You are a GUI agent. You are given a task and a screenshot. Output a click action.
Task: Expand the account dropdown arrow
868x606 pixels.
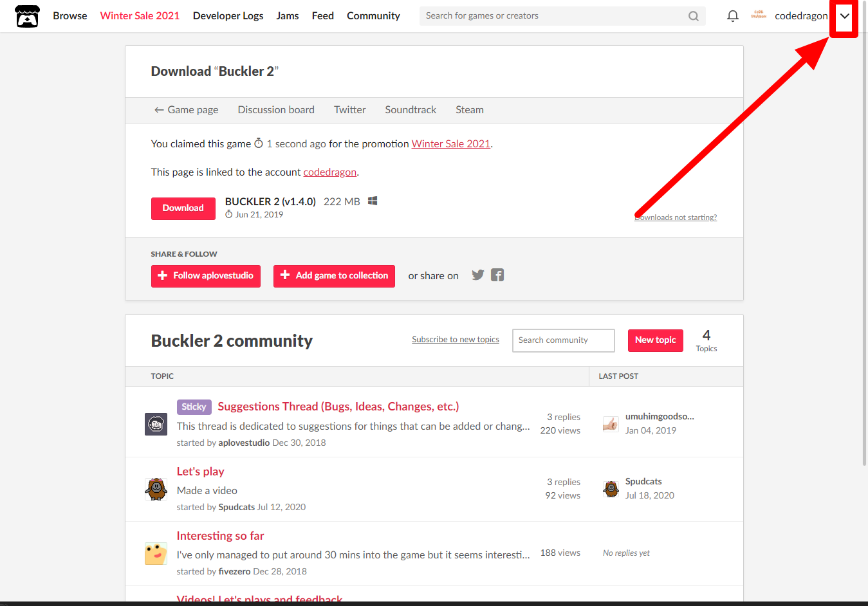pyautogui.click(x=844, y=16)
